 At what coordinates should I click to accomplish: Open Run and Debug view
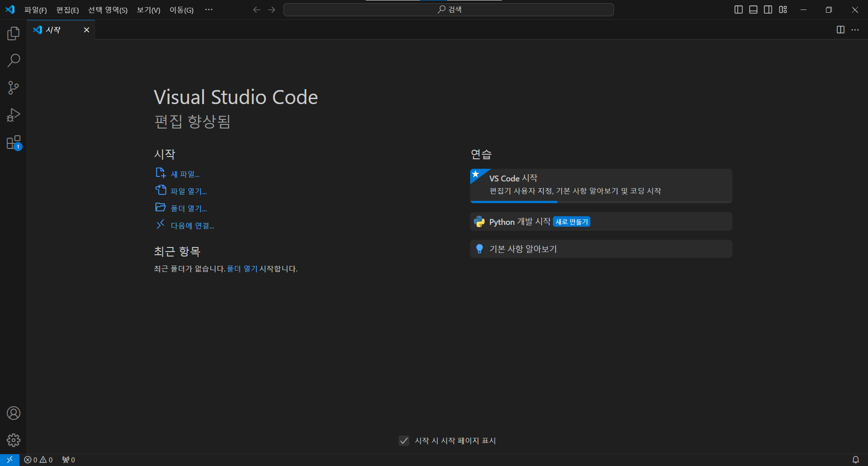(14, 115)
